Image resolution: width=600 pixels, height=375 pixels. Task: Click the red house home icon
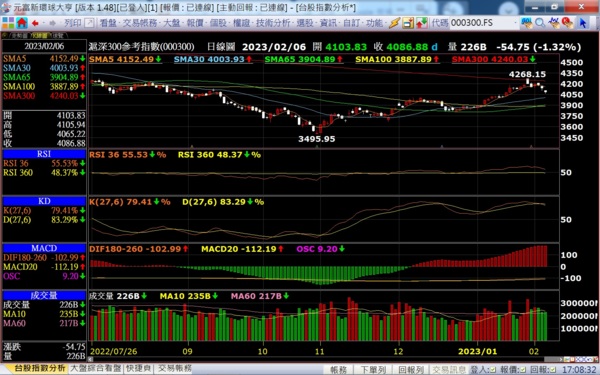(x=22, y=23)
